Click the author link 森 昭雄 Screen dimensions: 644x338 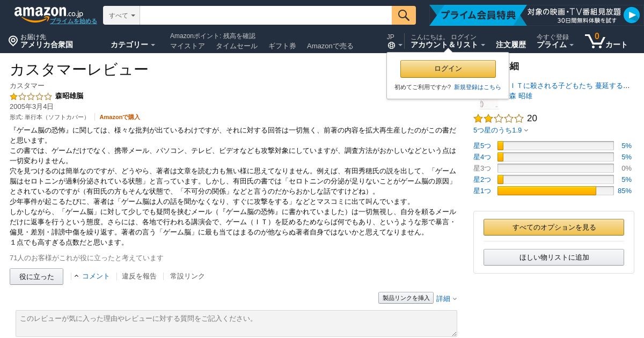click(521, 95)
